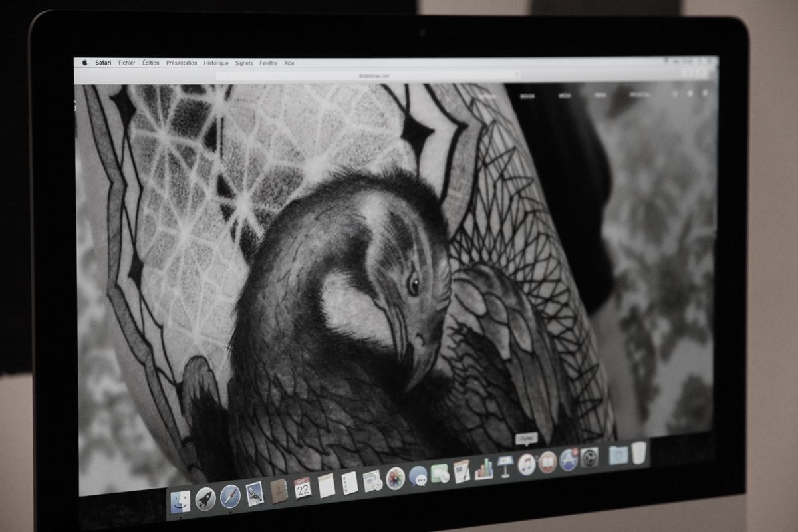Open the Signets menu
The image size is (798, 532).
[244, 63]
